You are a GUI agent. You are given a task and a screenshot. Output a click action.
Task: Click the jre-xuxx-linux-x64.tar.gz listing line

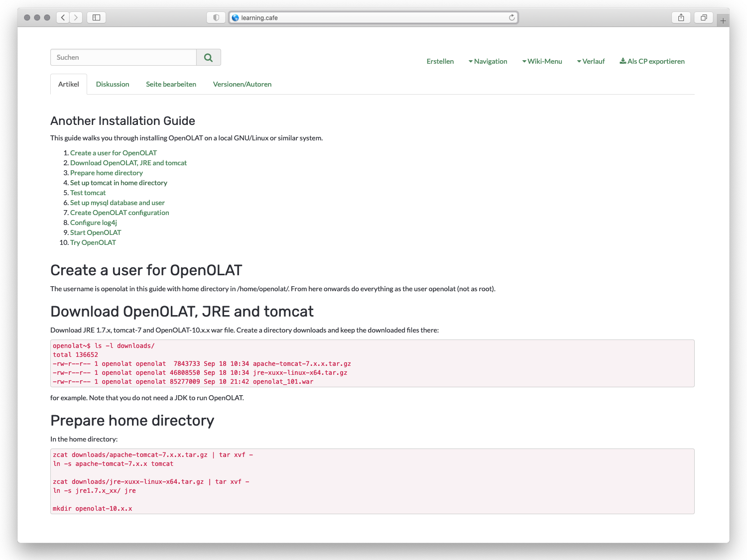pyautogui.click(x=200, y=373)
